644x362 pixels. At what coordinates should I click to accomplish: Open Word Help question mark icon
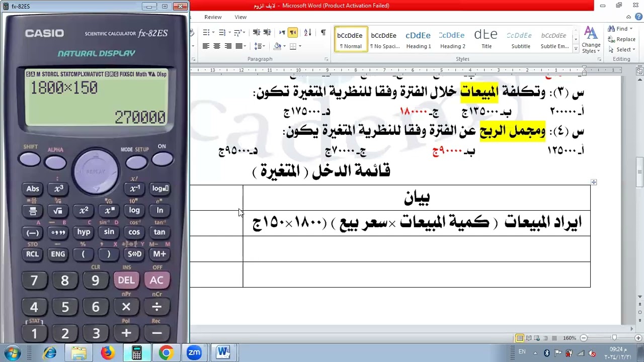click(638, 17)
